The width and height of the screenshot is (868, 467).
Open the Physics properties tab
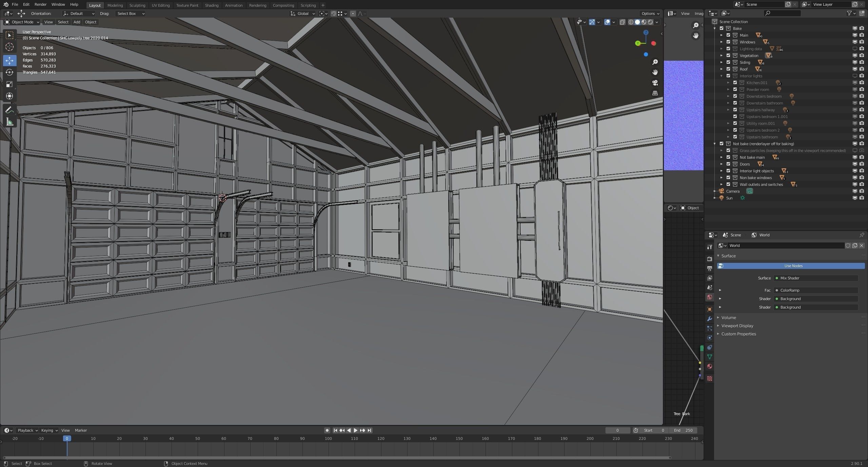pos(709,338)
